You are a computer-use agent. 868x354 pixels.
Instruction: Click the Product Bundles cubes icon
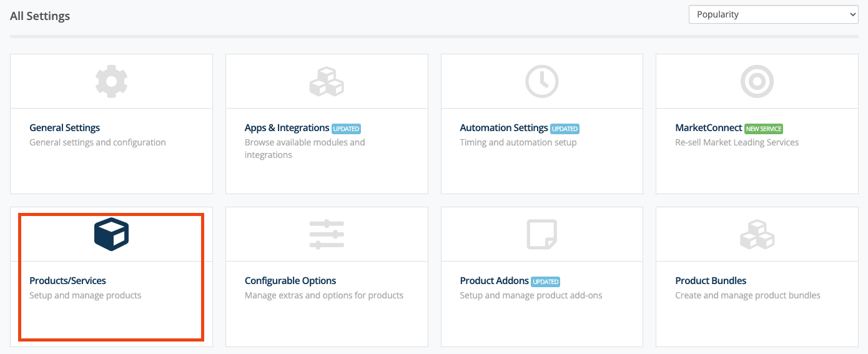coord(757,234)
